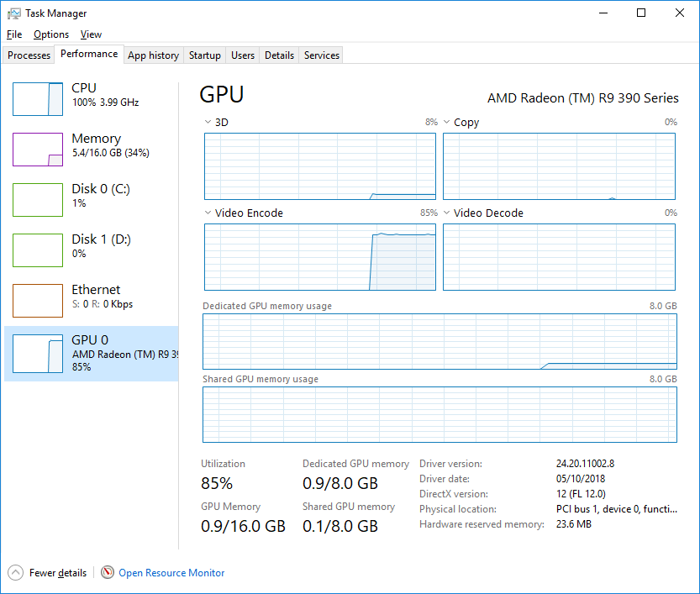Click the Resource Monitor icon
The width and height of the screenshot is (700, 594).
click(x=107, y=572)
